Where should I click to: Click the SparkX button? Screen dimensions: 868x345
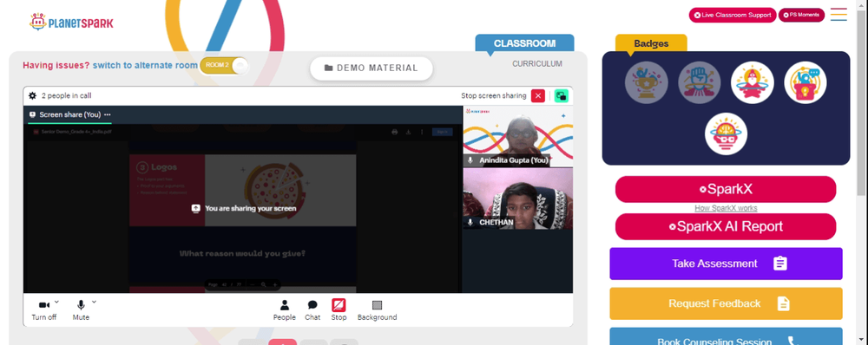point(726,189)
